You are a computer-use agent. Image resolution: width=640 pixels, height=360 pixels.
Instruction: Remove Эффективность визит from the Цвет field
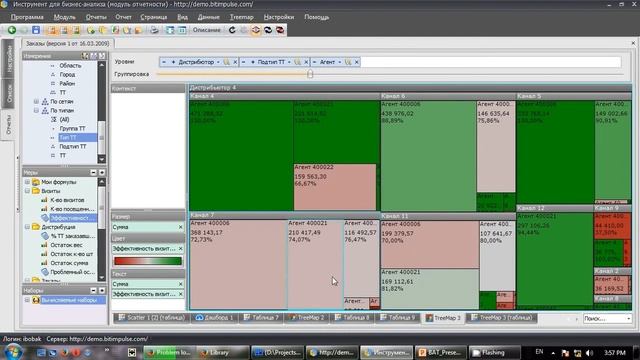tap(180, 249)
